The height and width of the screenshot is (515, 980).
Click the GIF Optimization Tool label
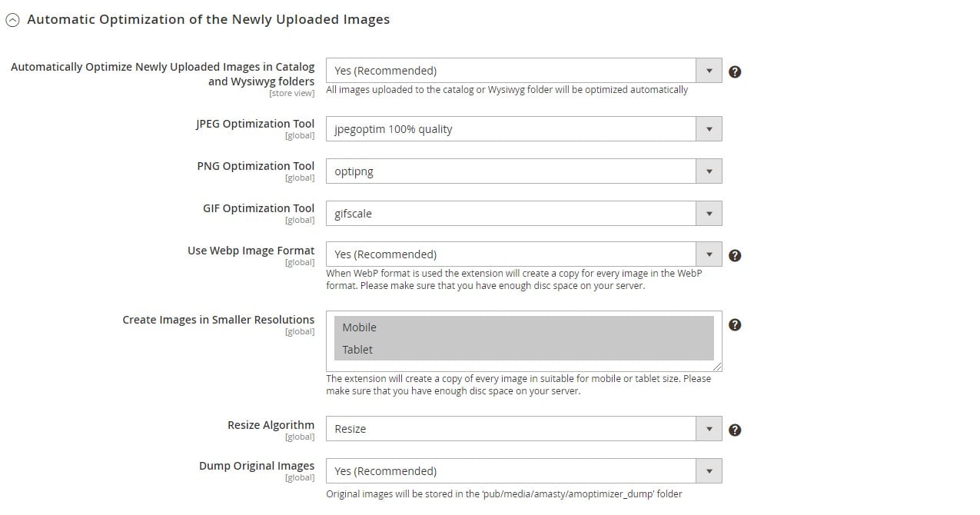tap(259, 208)
